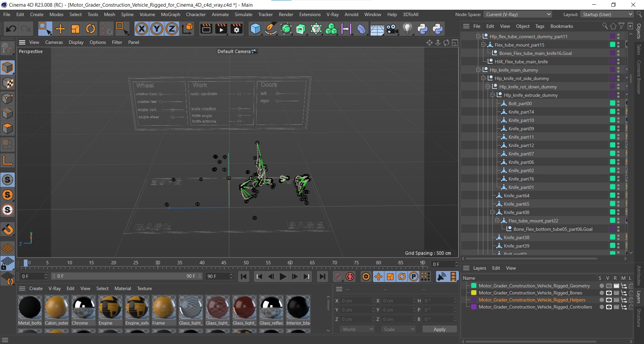The width and height of the screenshot is (644, 344).
Task: Click X position input field
Action: point(357,301)
